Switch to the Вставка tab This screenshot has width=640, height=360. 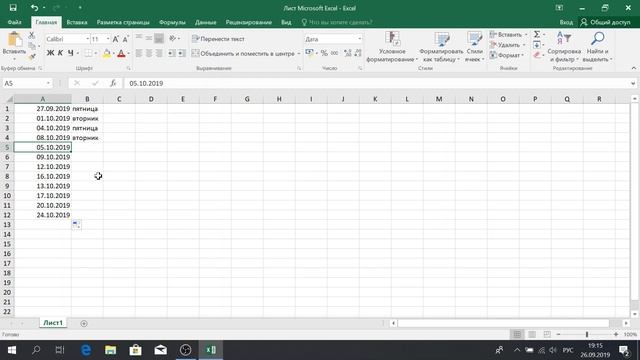77,22
